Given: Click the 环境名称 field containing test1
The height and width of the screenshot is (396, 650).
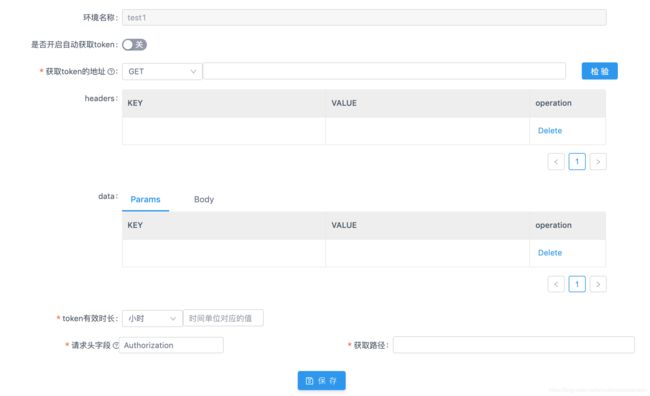Looking at the screenshot, I should [364, 17].
